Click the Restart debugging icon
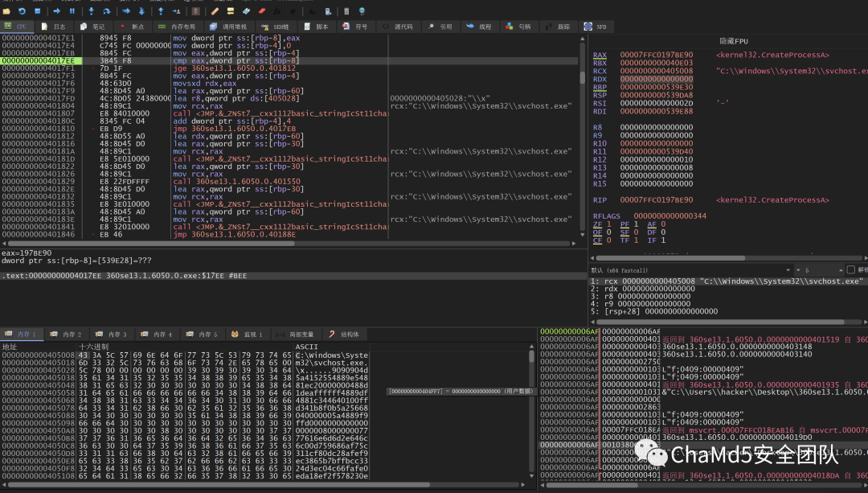Screen dimensions: 868x493 pyautogui.click(x=23, y=11)
